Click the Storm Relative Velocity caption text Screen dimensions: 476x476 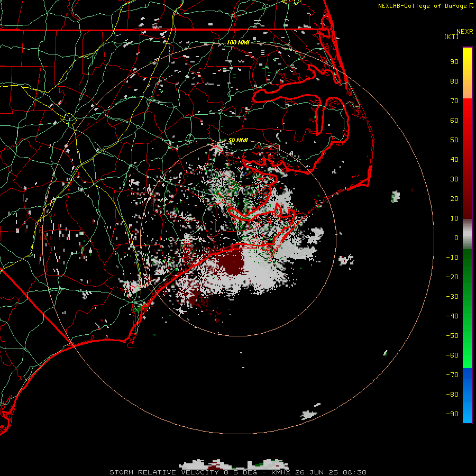click(237, 472)
